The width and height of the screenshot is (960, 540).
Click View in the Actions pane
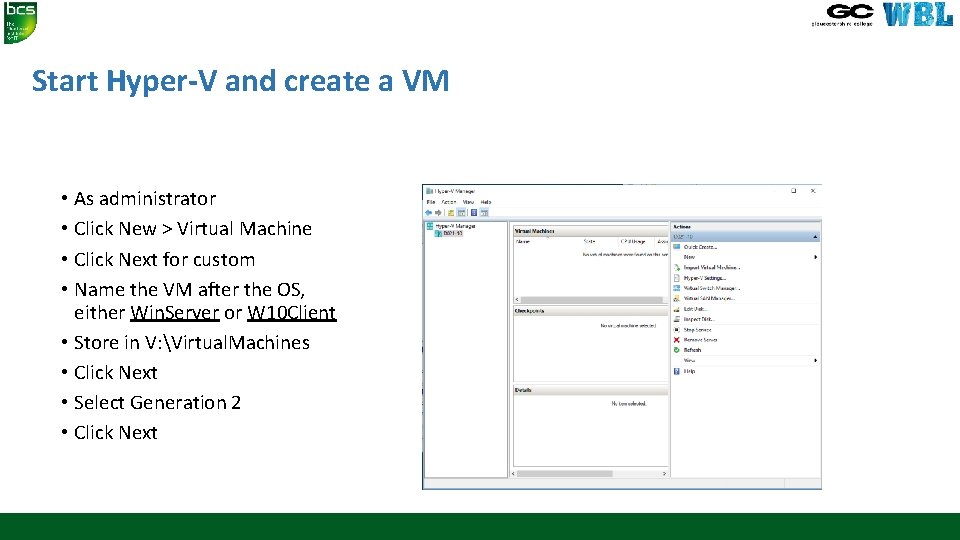pyautogui.click(x=689, y=361)
